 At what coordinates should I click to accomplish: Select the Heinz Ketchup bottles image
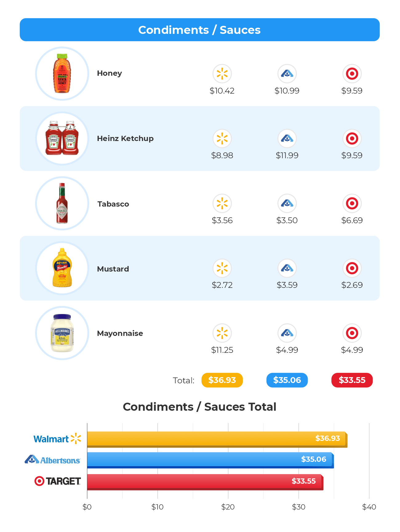pyautogui.click(x=62, y=138)
